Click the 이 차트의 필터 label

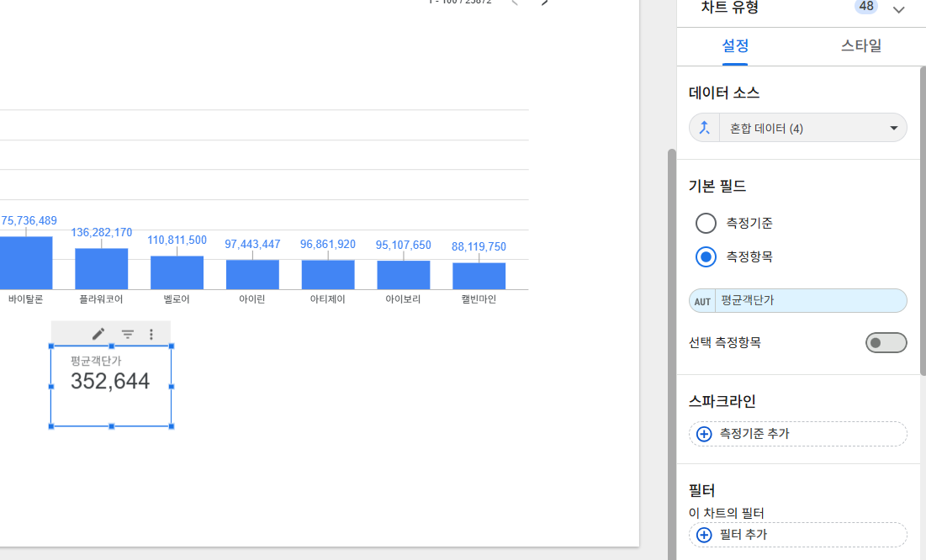[727, 513]
